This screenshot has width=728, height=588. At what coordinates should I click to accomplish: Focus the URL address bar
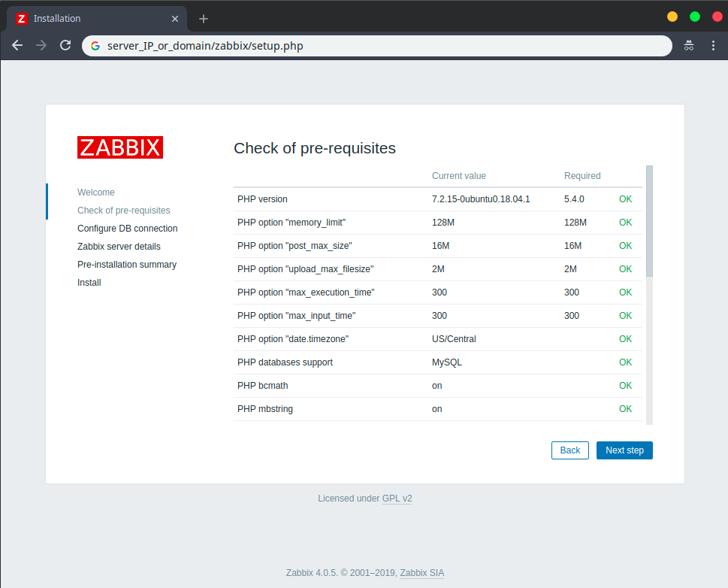click(x=376, y=46)
